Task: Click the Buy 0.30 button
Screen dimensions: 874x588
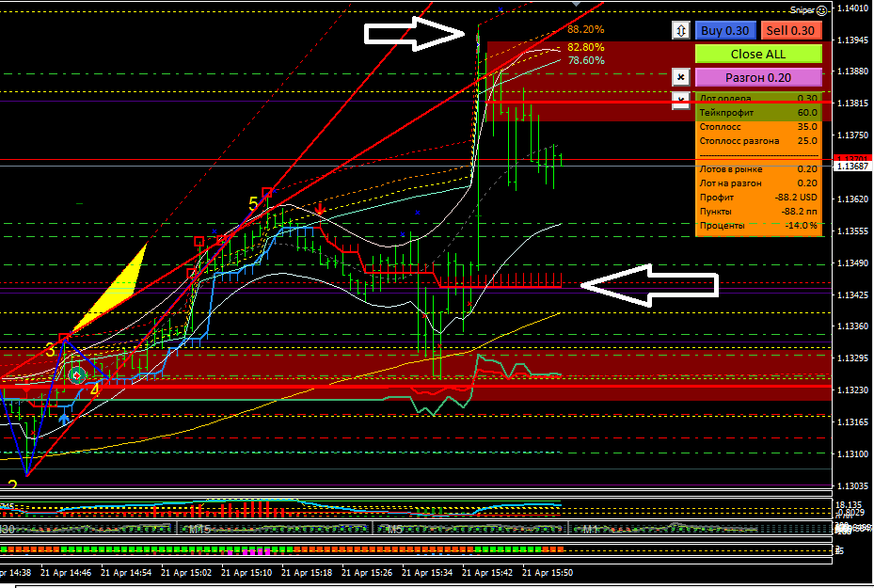Action: click(725, 31)
